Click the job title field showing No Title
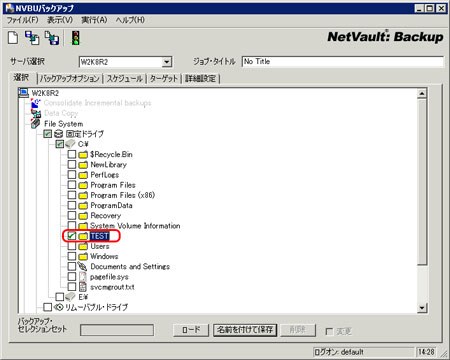This screenshot has width=450, height=360. [343, 62]
